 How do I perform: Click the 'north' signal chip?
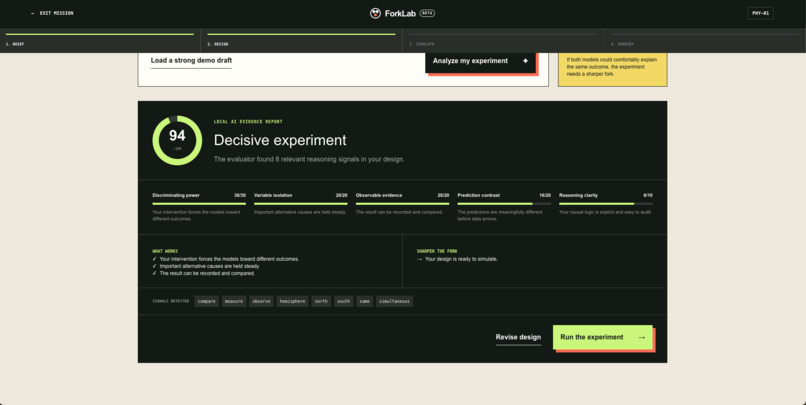coord(321,302)
